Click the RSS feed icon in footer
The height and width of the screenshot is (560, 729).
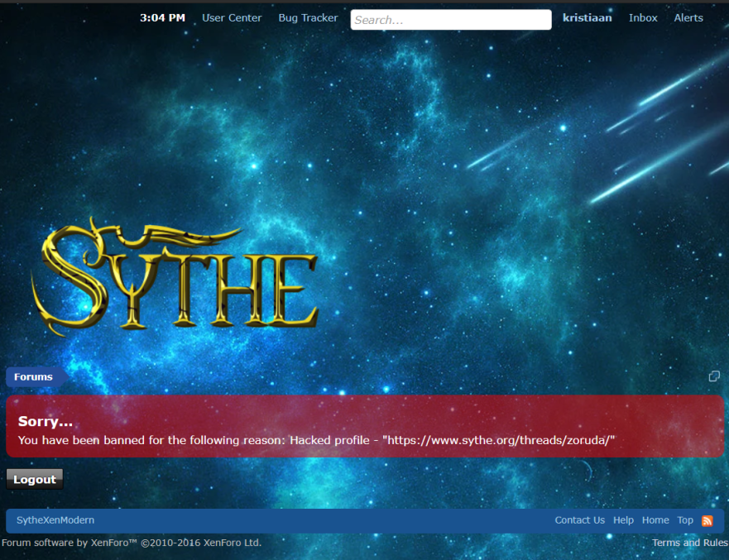[x=707, y=520]
